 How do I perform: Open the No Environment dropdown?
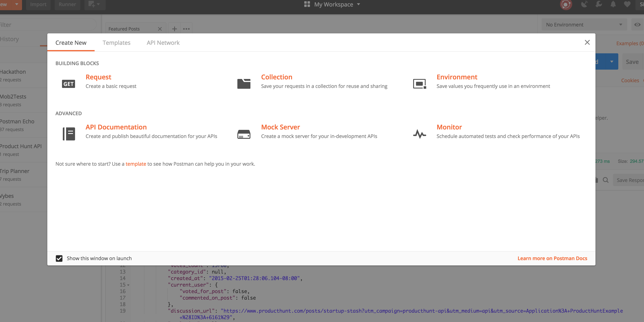[584, 24]
